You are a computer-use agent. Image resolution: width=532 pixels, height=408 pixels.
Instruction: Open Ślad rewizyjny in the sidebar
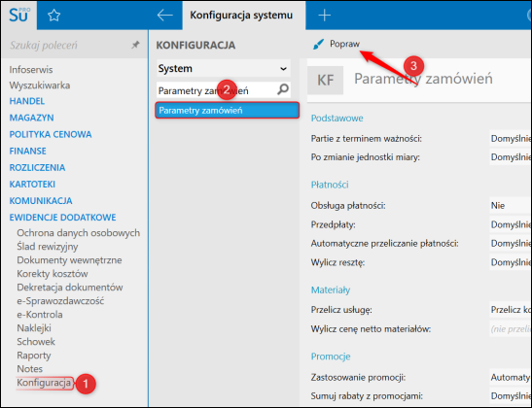pyautogui.click(x=47, y=247)
